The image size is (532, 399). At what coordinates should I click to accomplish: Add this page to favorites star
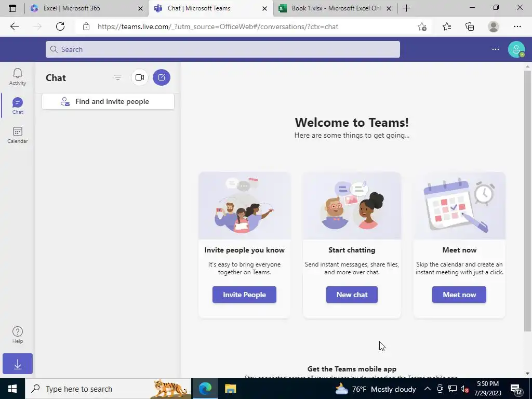coord(422,26)
